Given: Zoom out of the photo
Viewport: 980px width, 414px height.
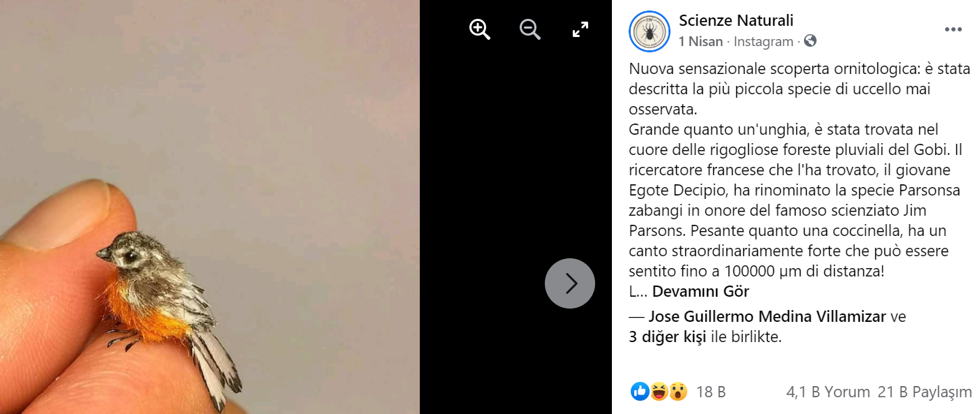Looking at the screenshot, I should tap(530, 29).
